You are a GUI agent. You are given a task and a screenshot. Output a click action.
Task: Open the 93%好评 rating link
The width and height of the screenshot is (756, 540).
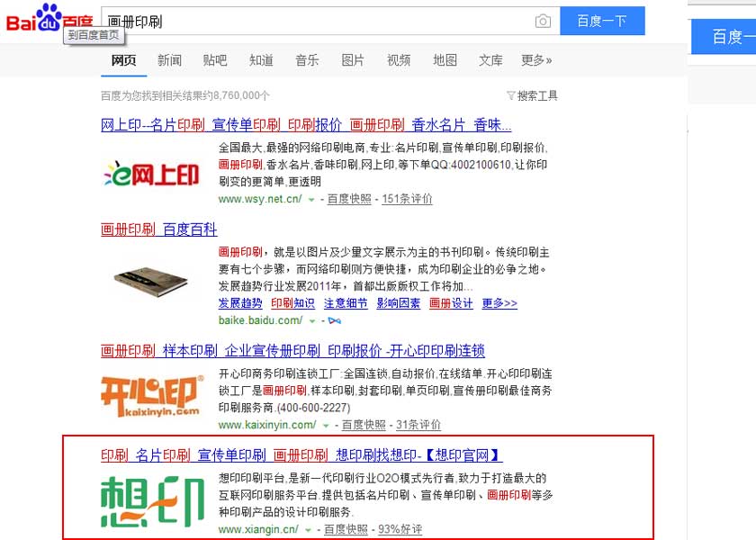tap(400, 529)
